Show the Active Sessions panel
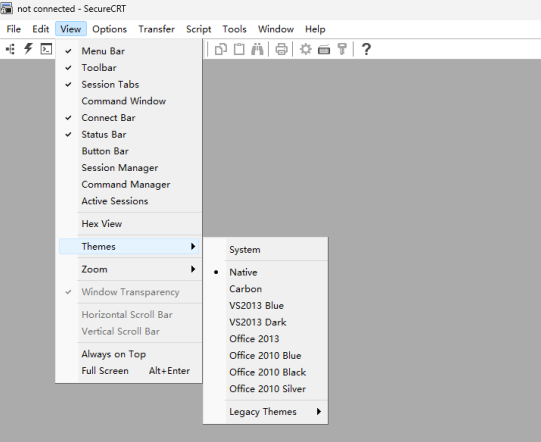 (128, 201)
